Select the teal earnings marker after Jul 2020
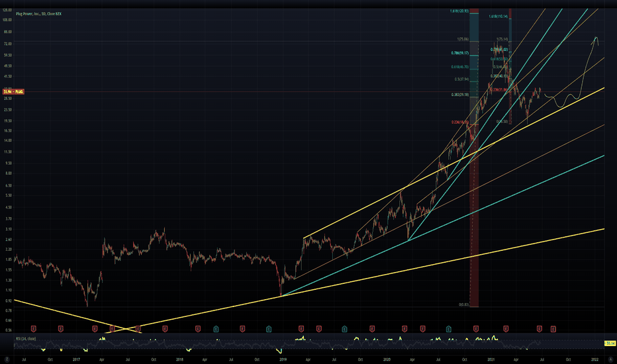 (449, 329)
